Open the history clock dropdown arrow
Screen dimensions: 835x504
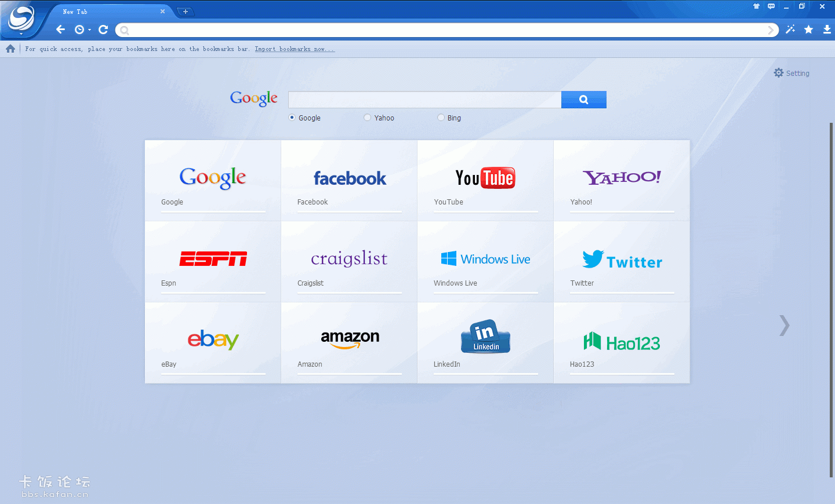[89, 30]
